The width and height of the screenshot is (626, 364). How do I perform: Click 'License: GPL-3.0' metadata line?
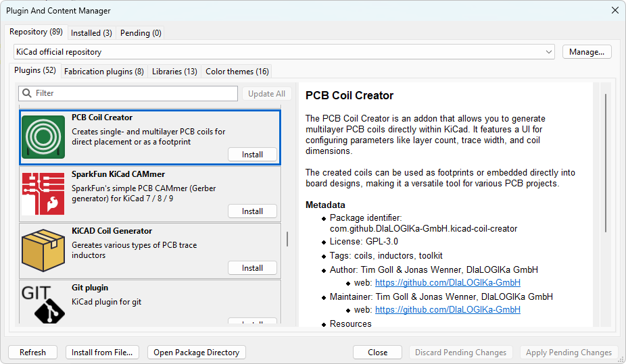click(364, 242)
